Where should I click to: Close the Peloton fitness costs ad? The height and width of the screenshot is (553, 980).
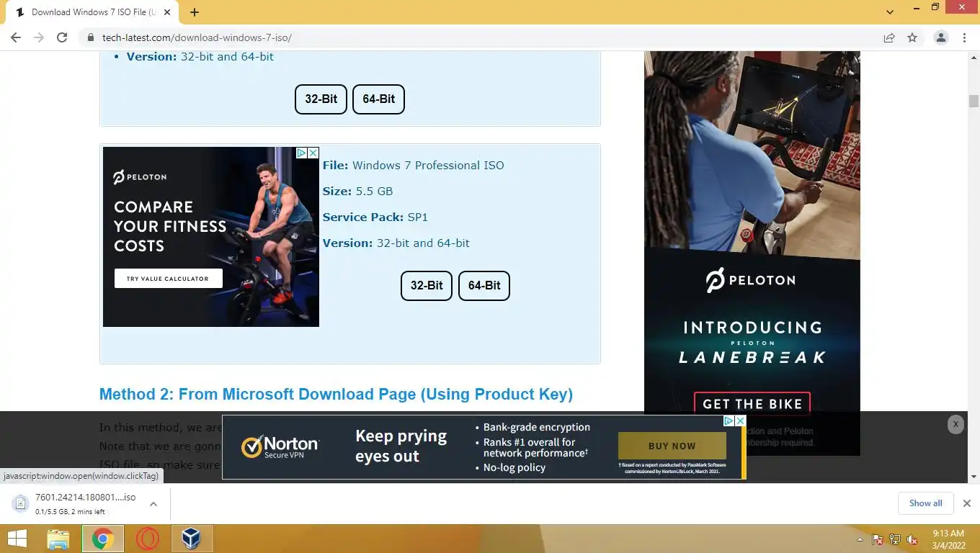click(x=313, y=153)
